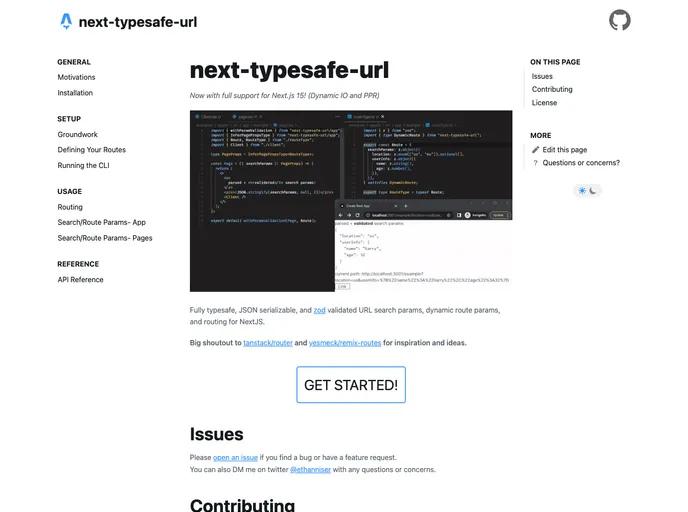
Task: Click the question mark icon beside Questions
Action: tap(535, 163)
